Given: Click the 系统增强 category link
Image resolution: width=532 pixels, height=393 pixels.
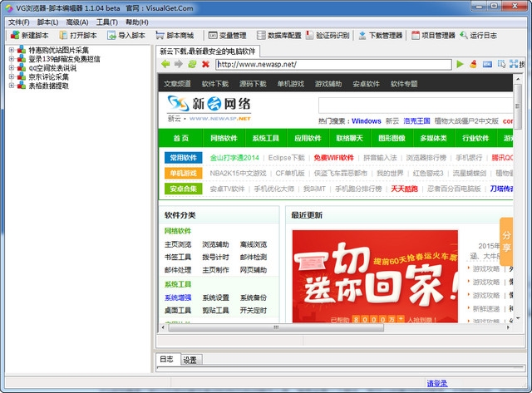Looking at the screenshot, I should [x=178, y=297].
